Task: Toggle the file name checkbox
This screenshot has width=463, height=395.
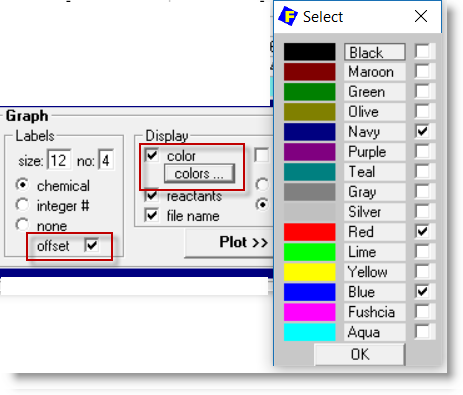Action: pos(152,215)
